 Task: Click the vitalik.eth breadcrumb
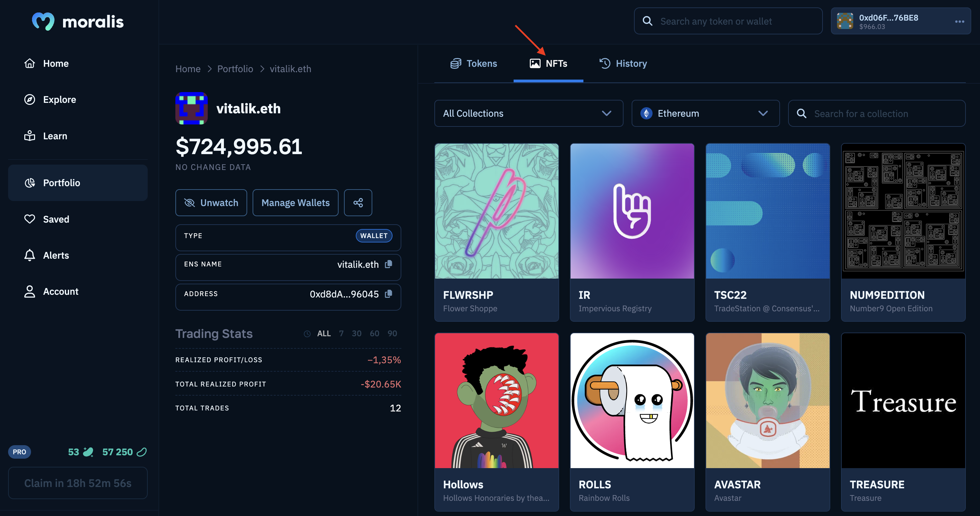pyautogui.click(x=290, y=69)
